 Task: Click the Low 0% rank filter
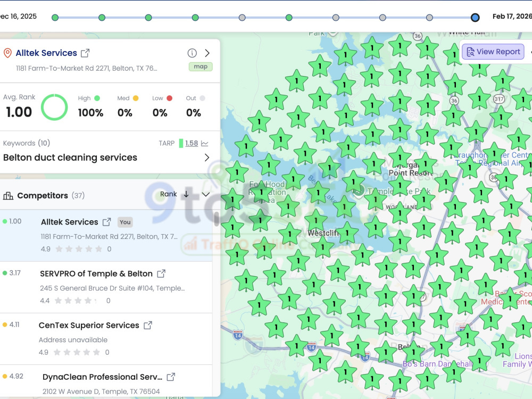[x=162, y=106]
